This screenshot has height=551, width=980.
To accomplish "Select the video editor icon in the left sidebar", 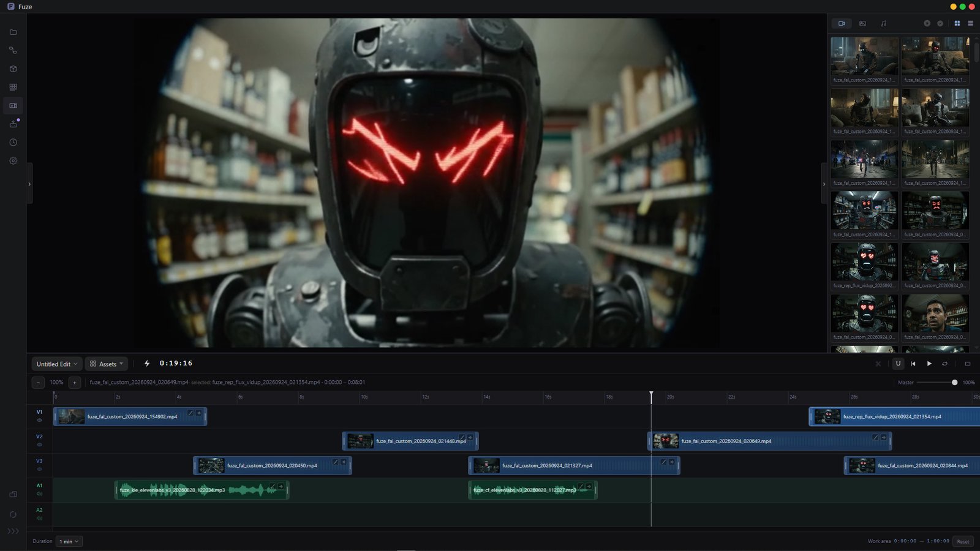I will [x=13, y=105].
